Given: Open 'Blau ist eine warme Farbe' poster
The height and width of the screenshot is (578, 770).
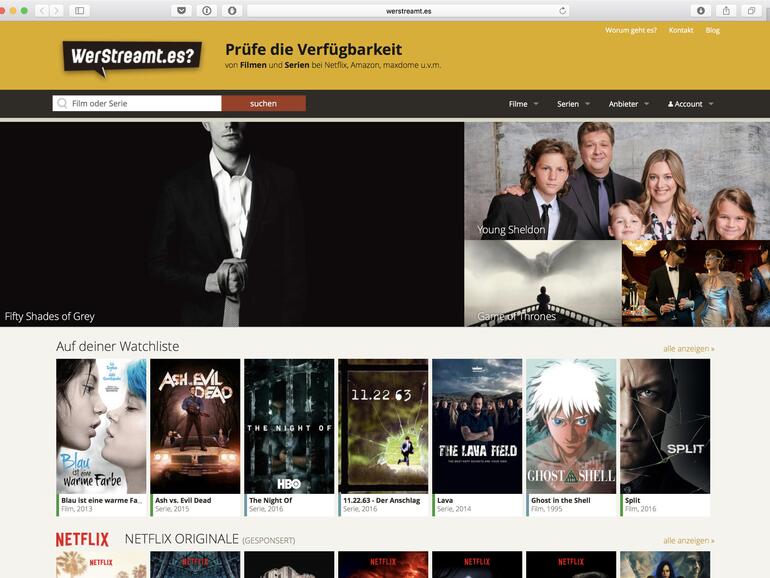Looking at the screenshot, I should tap(101, 426).
